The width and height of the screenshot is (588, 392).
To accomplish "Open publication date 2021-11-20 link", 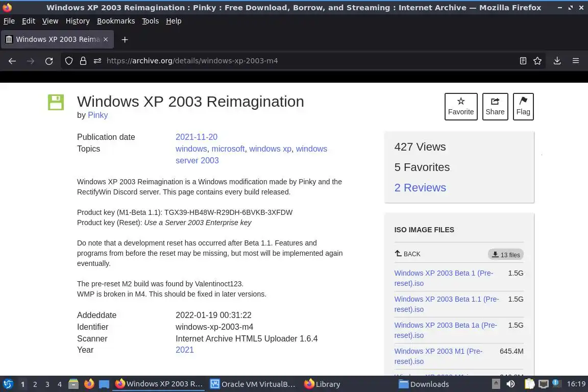I will tap(197, 137).
